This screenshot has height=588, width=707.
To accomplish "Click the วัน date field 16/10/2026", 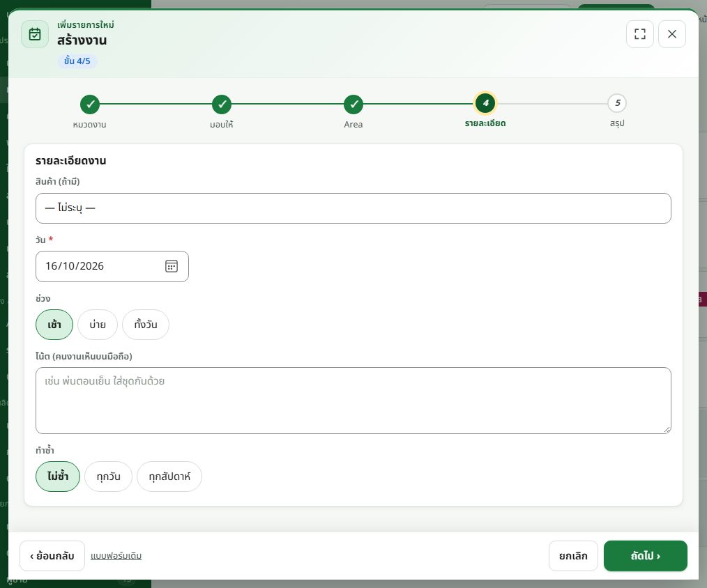I will 112,266.
